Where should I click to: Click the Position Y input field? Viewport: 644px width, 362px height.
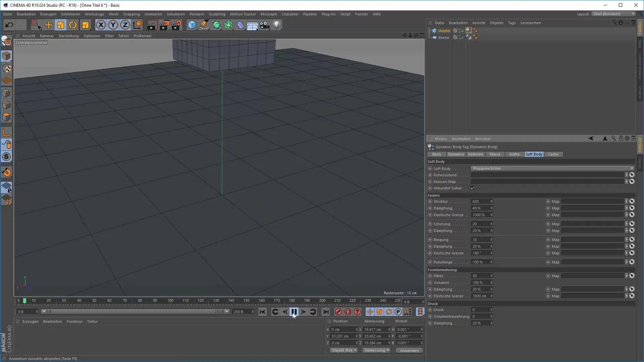(x=344, y=336)
